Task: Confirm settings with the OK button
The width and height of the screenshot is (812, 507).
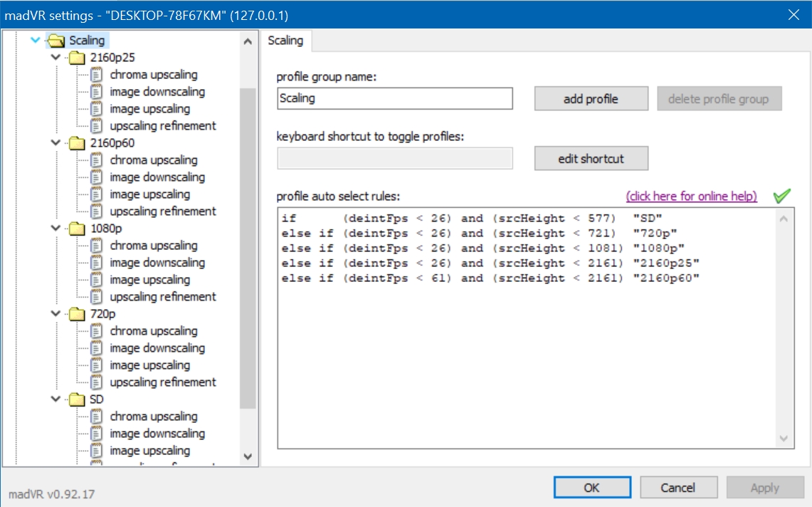Action: tap(592, 487)
